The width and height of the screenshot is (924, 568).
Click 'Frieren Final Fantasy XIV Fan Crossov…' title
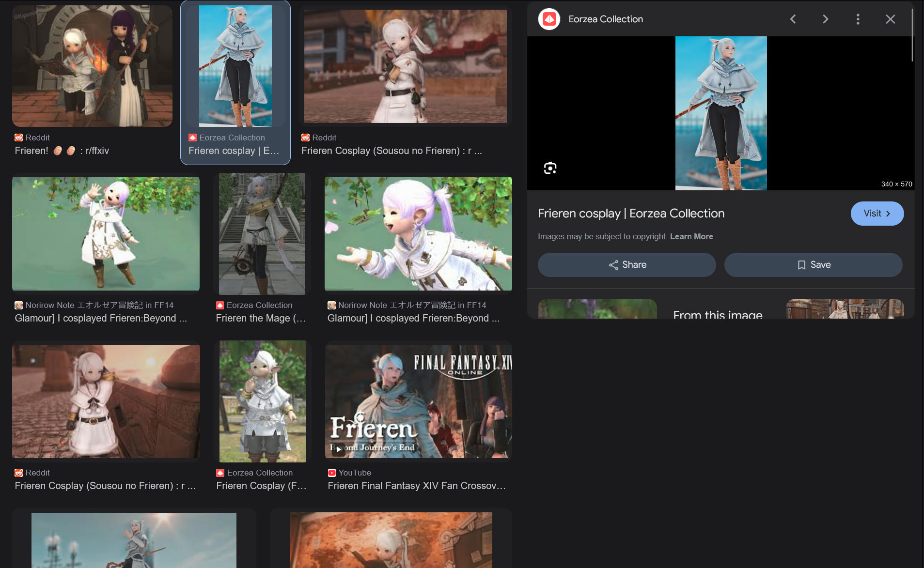pos(417,486)
